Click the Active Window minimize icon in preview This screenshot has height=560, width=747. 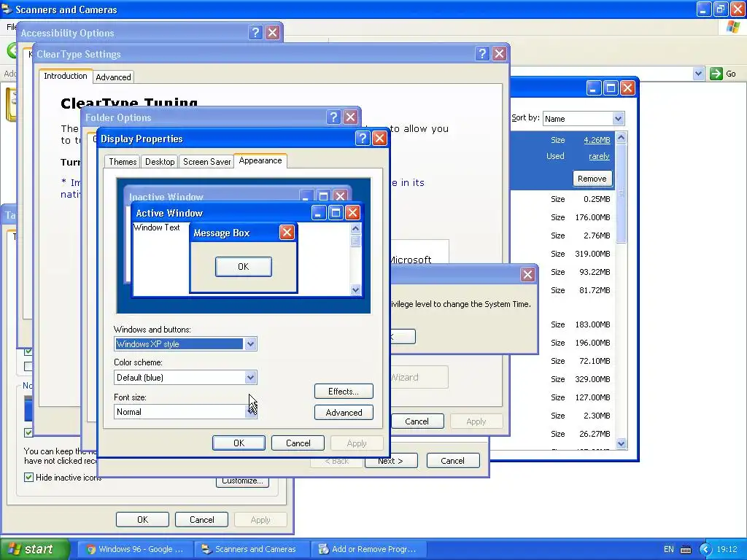[319, 212]
